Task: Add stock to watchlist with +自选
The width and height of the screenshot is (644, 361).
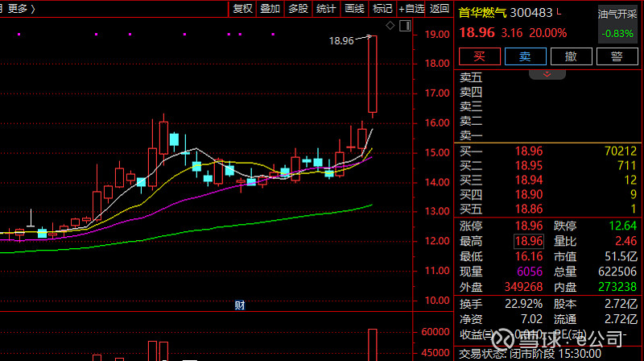Action: click(411, 9)
